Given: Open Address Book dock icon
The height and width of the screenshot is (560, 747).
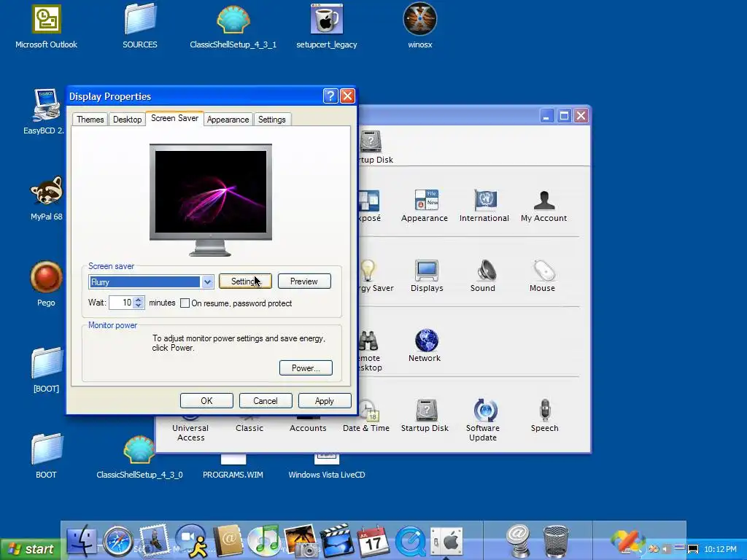Looking at the screenshot, I should pos(228,540).
